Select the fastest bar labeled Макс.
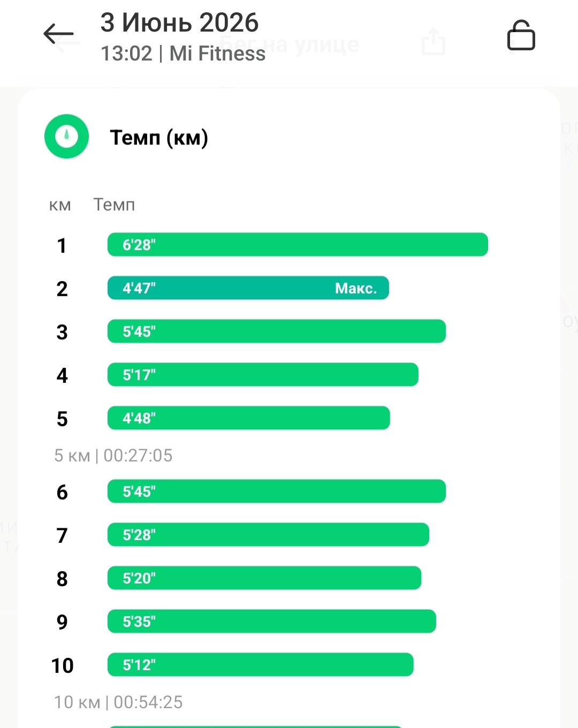Viewport: 578px width, 728px height. click(x=248, y=288)
